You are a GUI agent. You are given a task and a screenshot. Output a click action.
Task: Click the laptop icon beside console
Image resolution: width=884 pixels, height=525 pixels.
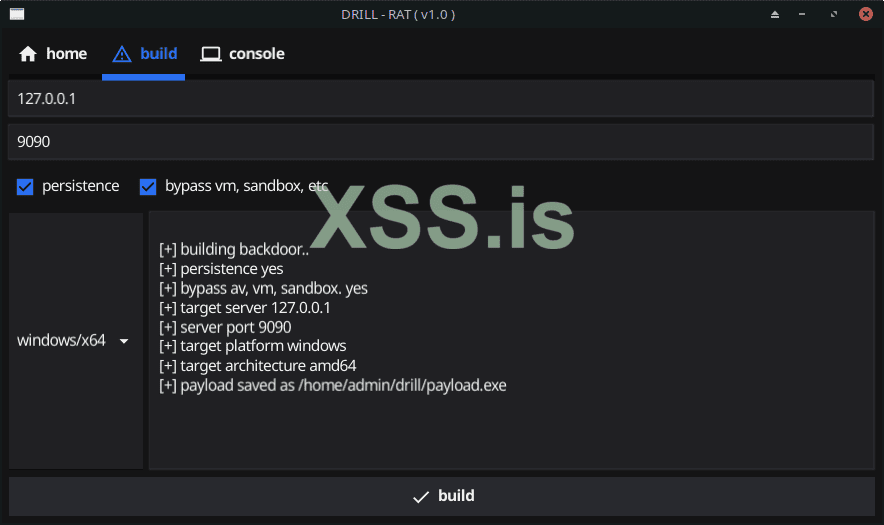click(210, 54)
